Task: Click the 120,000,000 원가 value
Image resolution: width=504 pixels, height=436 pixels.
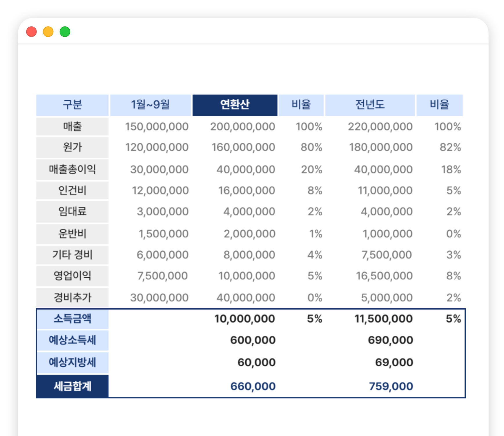Action: [x=157, y=147]
